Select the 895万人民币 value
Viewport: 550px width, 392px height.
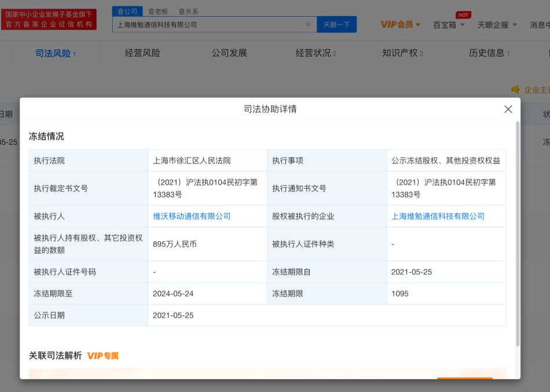(175, 244)
